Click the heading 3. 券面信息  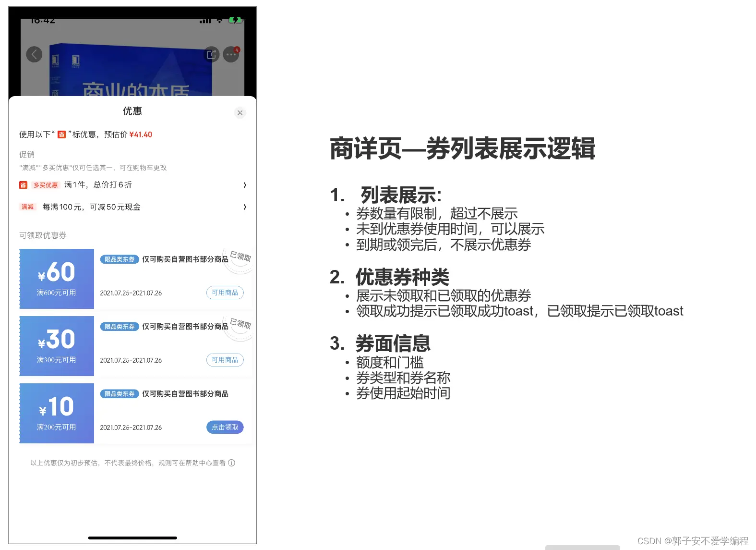(x=380, y=343)
